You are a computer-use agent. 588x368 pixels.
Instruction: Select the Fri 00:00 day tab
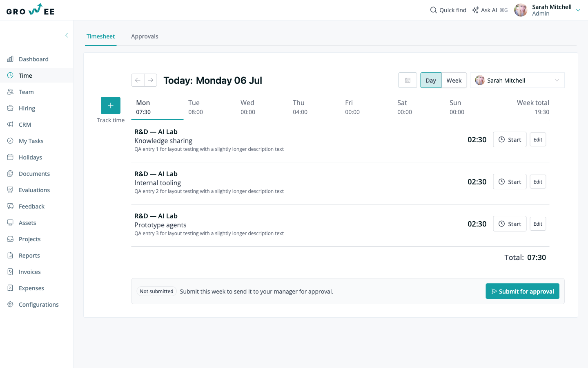366,107
